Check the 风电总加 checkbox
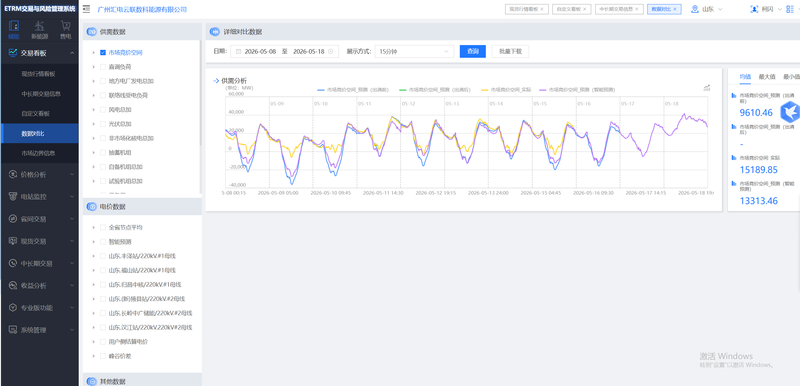 pyautogui.click(x=103, y=110)
